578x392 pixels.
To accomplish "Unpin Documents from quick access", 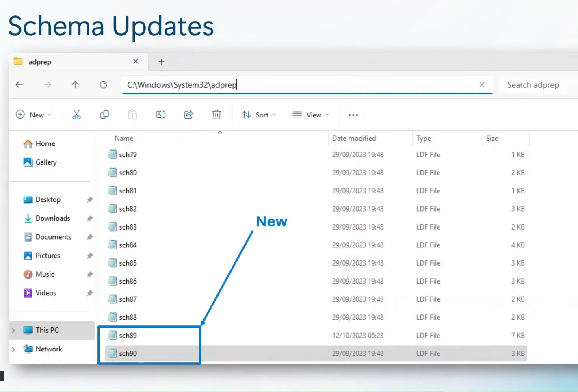I will pos(90,237).
